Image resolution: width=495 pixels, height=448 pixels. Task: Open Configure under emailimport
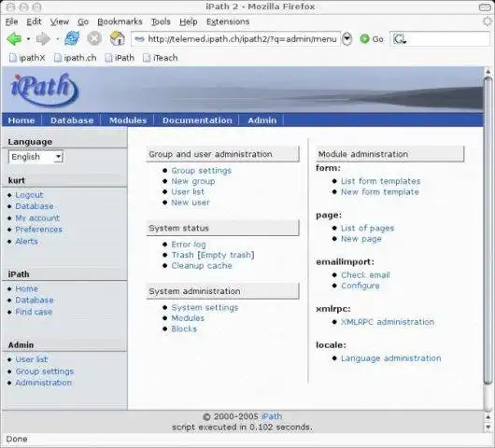[361, 286]
